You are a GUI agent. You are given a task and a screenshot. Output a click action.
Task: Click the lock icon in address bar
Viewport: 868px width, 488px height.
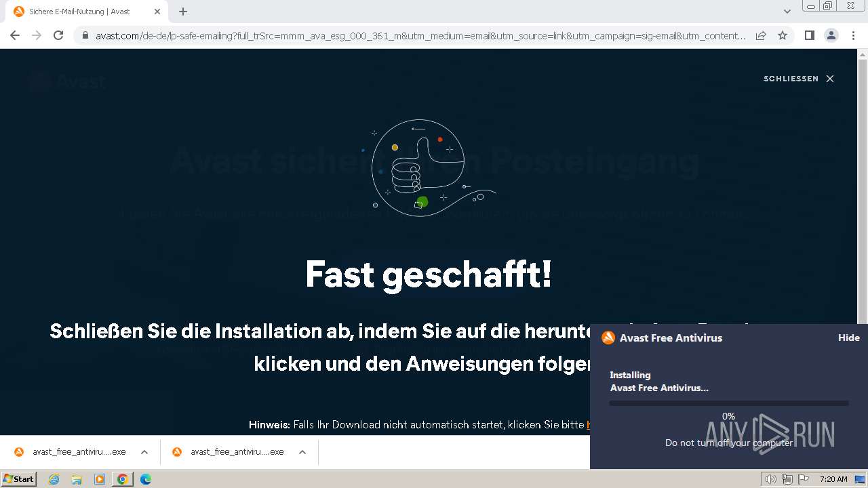[85, 36]
